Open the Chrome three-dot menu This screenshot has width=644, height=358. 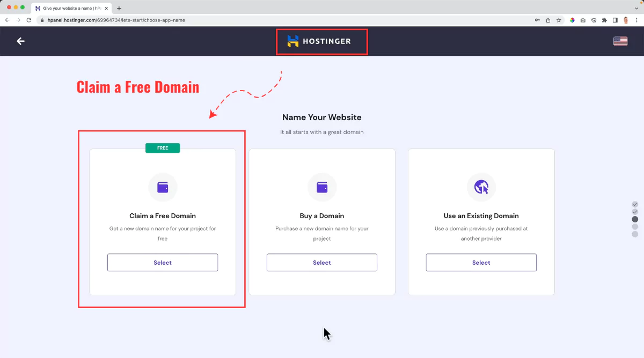(x=637, y=20)
